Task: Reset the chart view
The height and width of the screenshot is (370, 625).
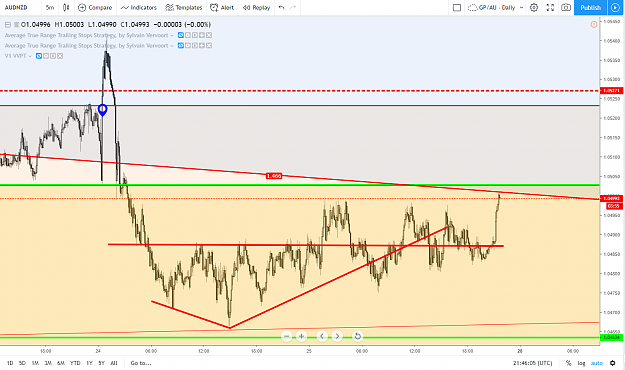Action: (358, 336)
